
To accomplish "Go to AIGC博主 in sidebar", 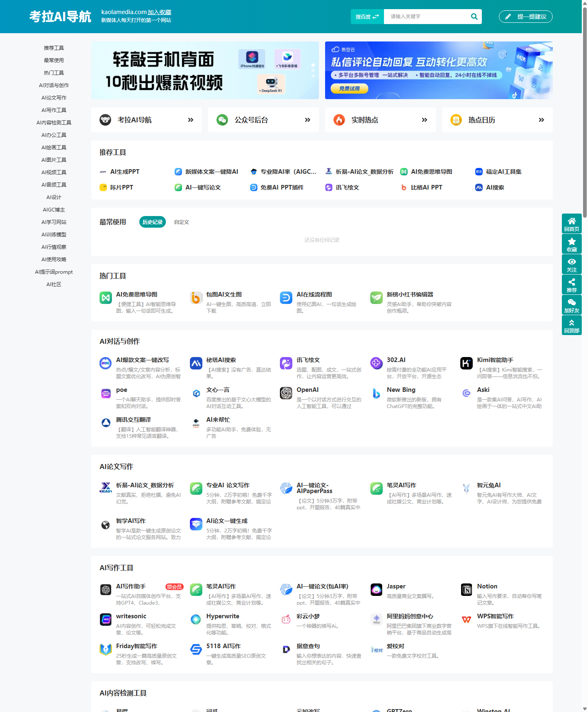I will (x=54, y=210).
